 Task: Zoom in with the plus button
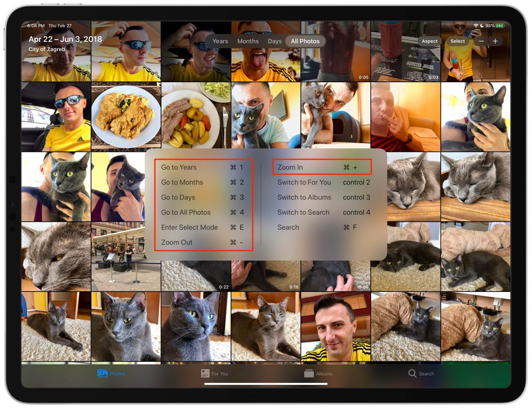pos(495,41)
